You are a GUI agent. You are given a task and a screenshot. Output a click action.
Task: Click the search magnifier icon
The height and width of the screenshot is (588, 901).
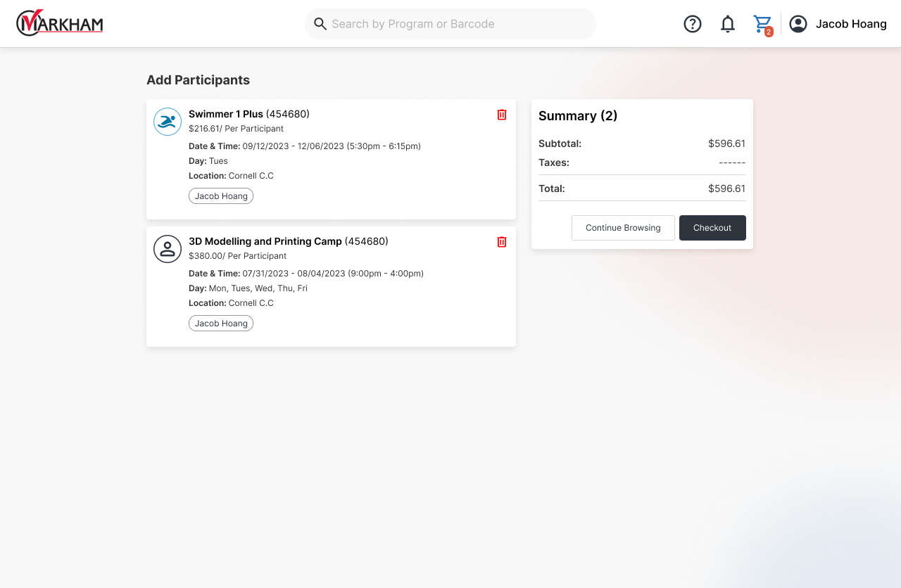(x=320, y=24)
